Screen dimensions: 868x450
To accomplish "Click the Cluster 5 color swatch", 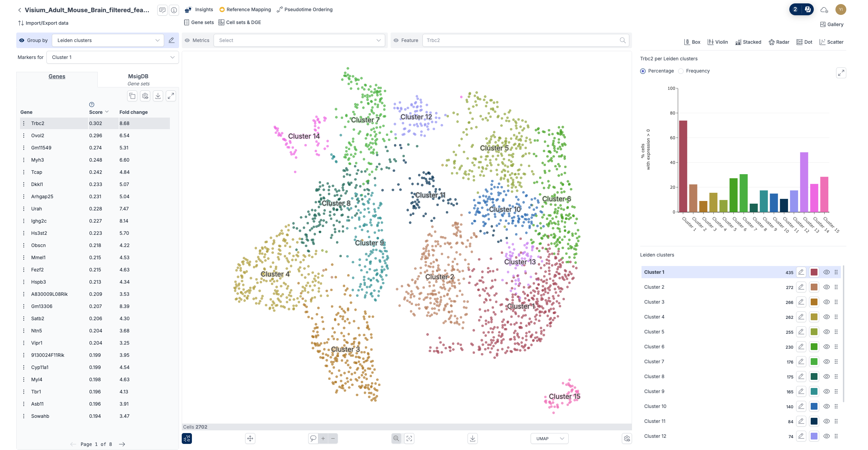I will pyautogui.click(x=814, y=332).
